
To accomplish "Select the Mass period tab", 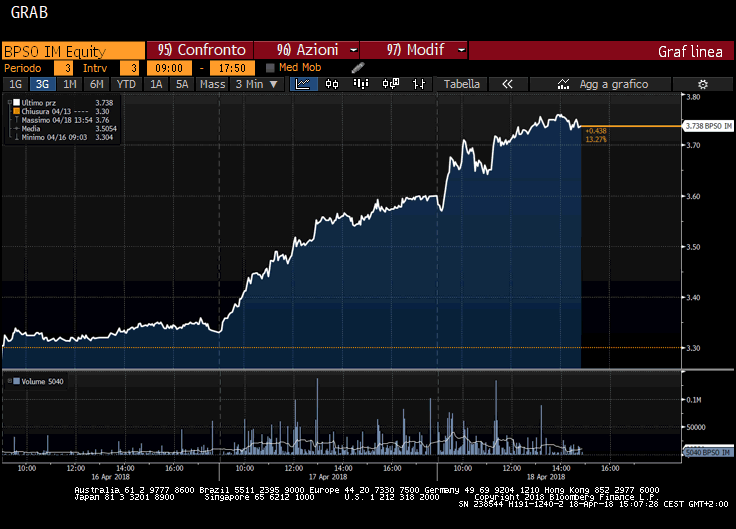I will [x=213, y=84].
